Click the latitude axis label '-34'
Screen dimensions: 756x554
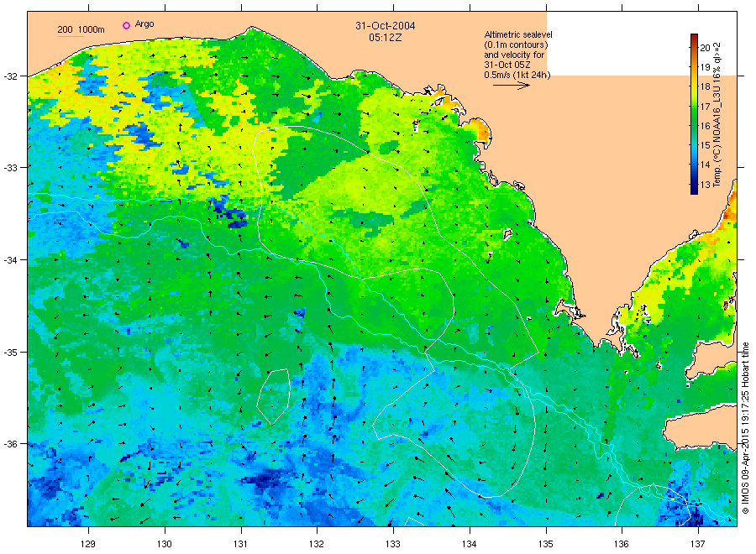(10, 260)
